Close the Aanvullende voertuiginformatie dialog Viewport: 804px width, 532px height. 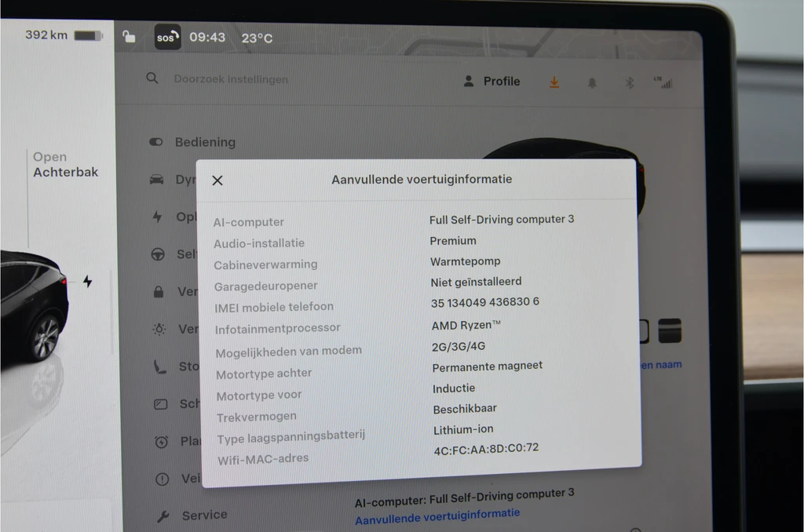pos(217,180)
